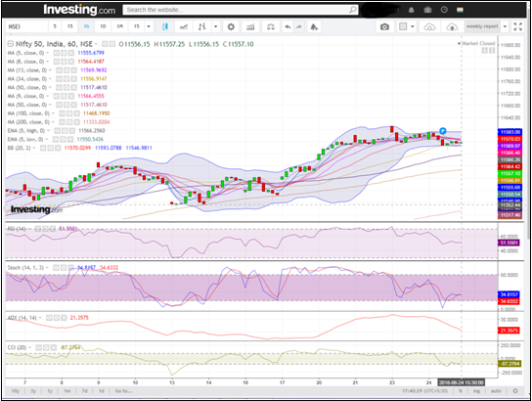Load chart layout from cloud
Viewport: 532px width, 401px height.
point(429,26)
